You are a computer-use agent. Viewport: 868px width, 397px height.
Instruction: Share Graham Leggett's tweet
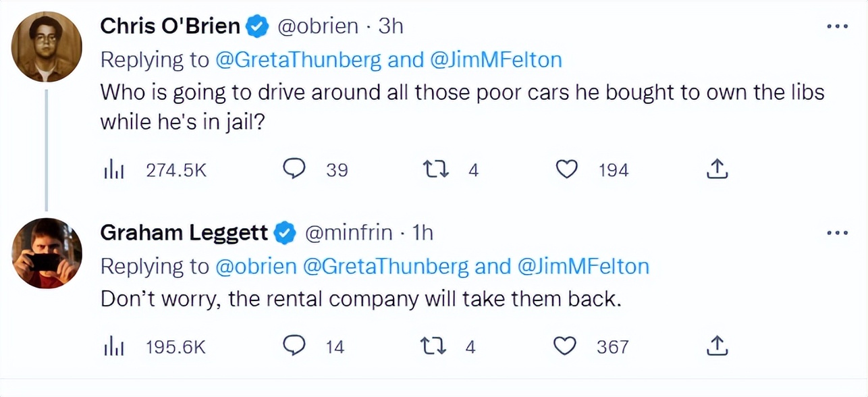[717, 346]
